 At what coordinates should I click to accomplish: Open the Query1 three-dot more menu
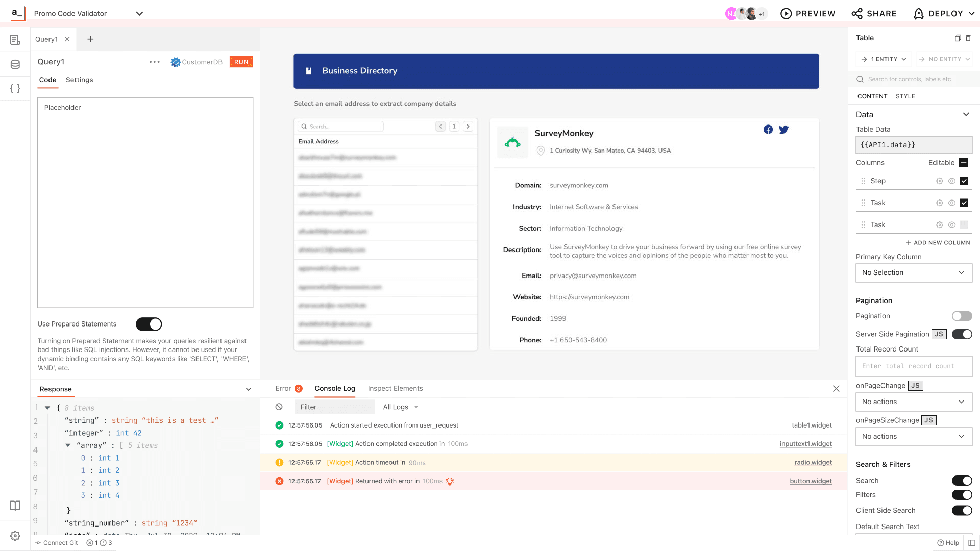click(x=154, y=62)
